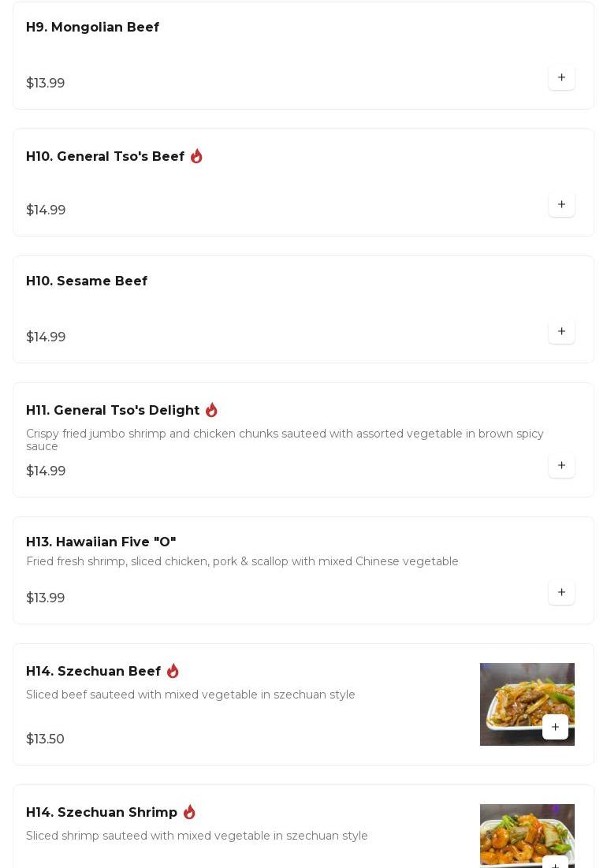Click flame icon next to General Tso's Delight
Image resolution: width=607 pixels, height=868 pixels.
pos(211,410)
